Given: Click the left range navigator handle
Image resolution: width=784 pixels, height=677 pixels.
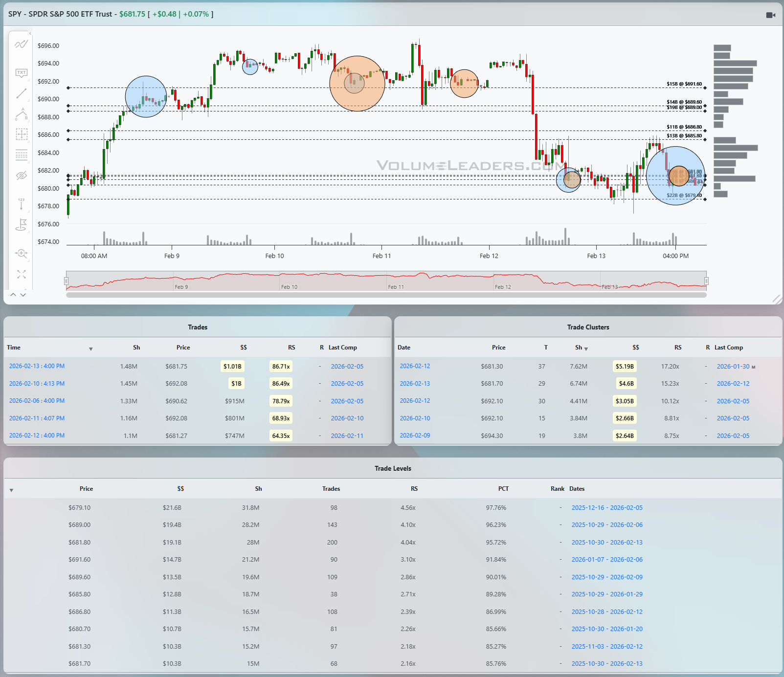Looking at the screenshot, I should click(66, 281).
